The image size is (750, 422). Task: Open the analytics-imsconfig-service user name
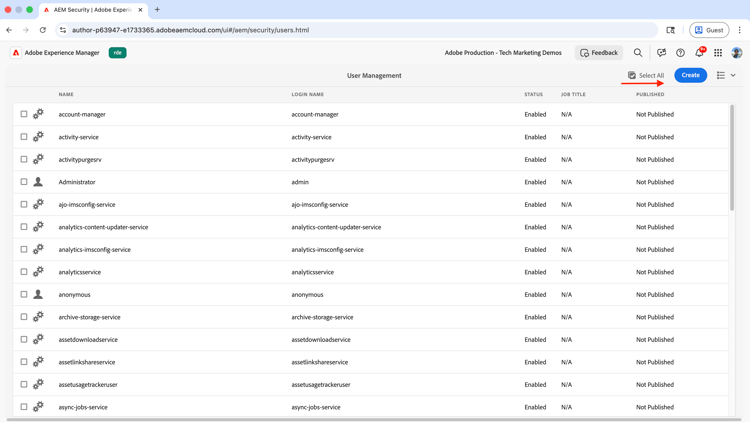click(x=94, y=249)
